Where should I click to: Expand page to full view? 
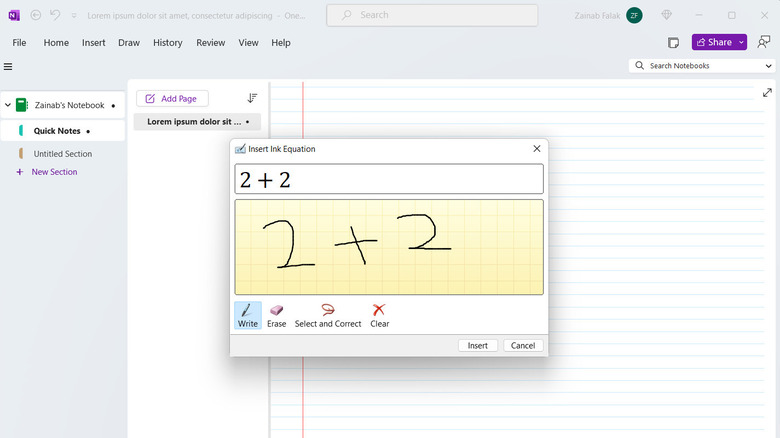click(767, 93)
